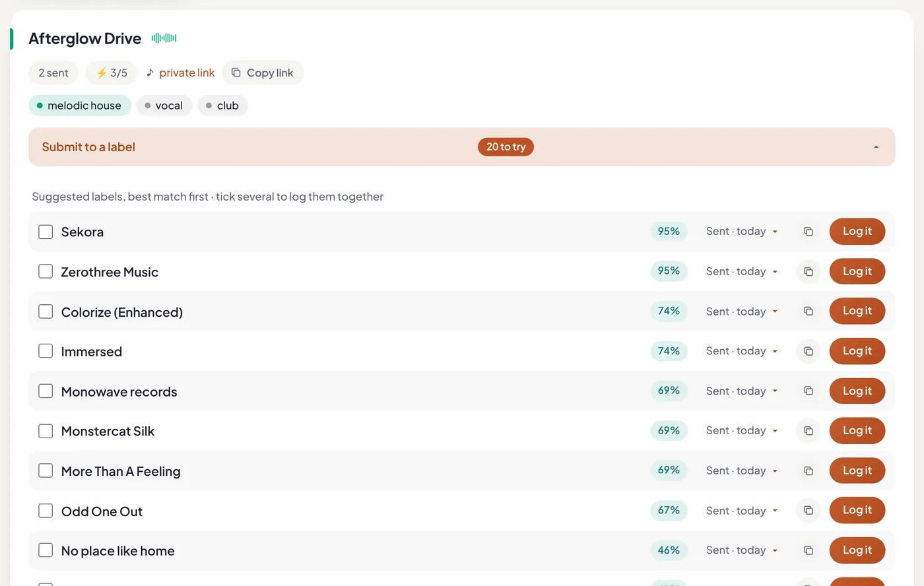Click the 2 sent badge
924x586 pixels.
(53, 73)
